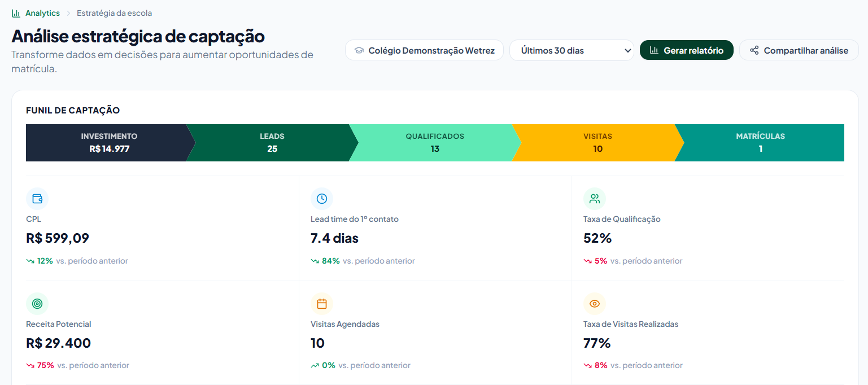Click chart icon inside Gerar relatório
The width and height of the screenshot is (868, 385).
(654, 50)
